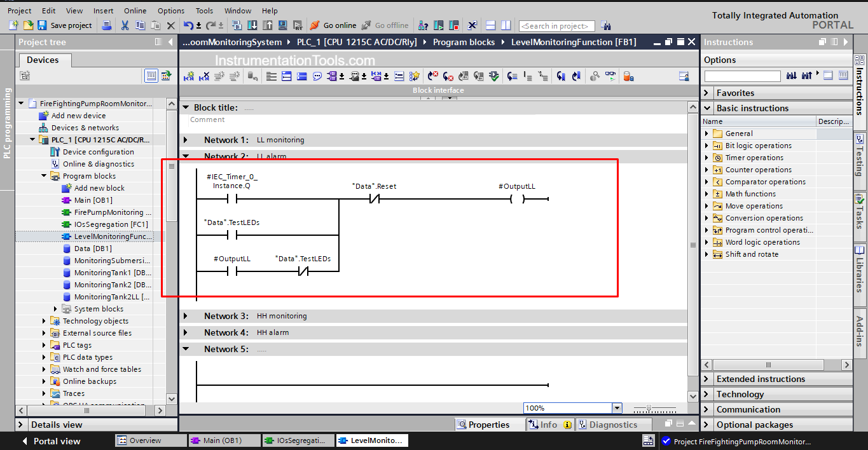The width and height of the screenshot is (868, 450).
Task: Click the Insert network icon in editor toolbar
Action: point(189,76)
